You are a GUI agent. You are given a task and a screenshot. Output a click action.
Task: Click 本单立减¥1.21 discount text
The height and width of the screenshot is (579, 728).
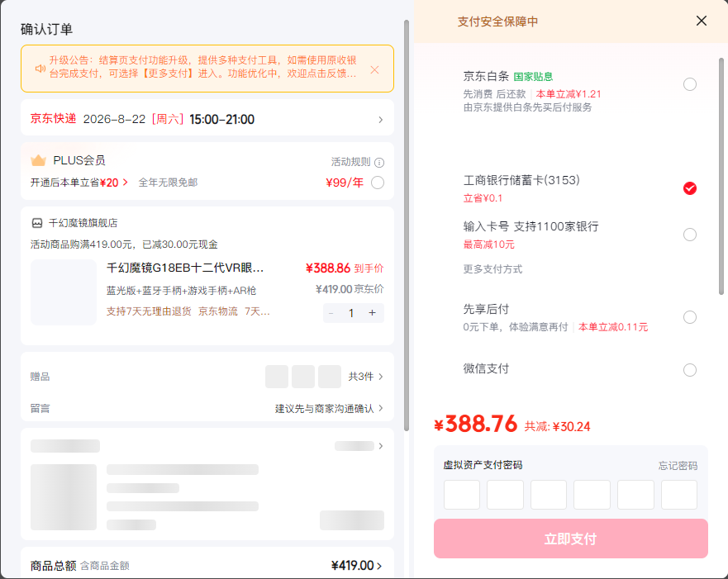569,94
